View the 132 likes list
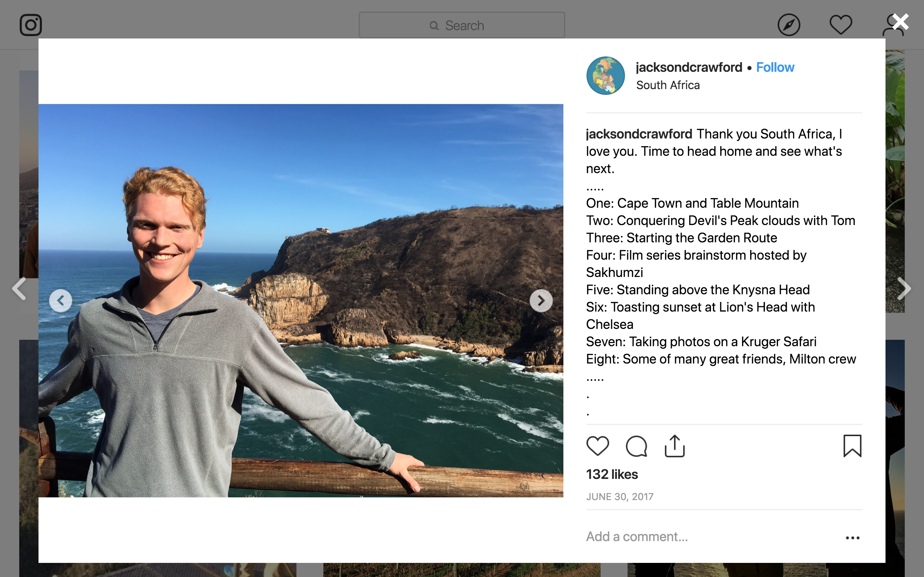This screenshot has height=577, width=924. 612,474
